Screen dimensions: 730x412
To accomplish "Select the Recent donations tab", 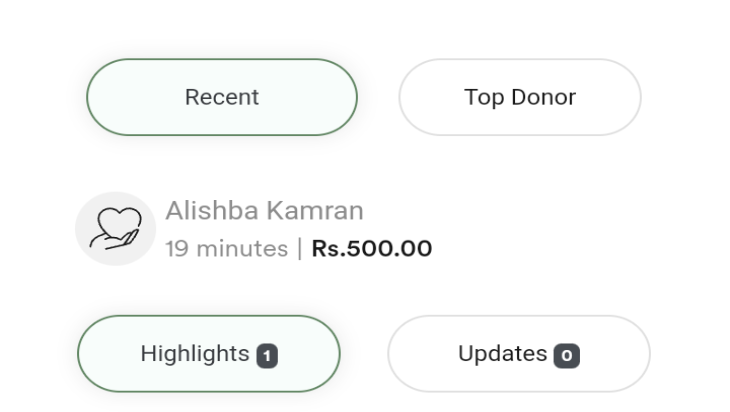I will coord(221,97).
